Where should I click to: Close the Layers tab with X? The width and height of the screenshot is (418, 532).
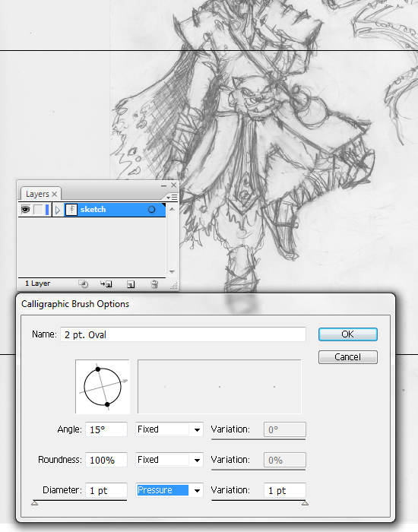pos(54,194)
